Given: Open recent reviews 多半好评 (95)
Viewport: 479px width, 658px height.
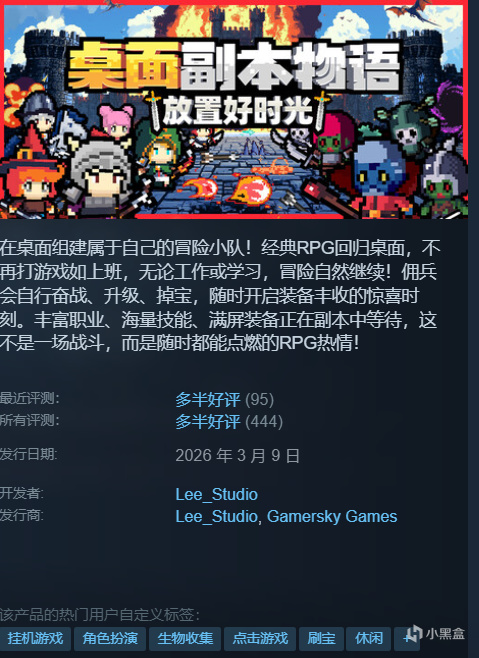Looking at the screenshot, I should [x=225, y=400].
